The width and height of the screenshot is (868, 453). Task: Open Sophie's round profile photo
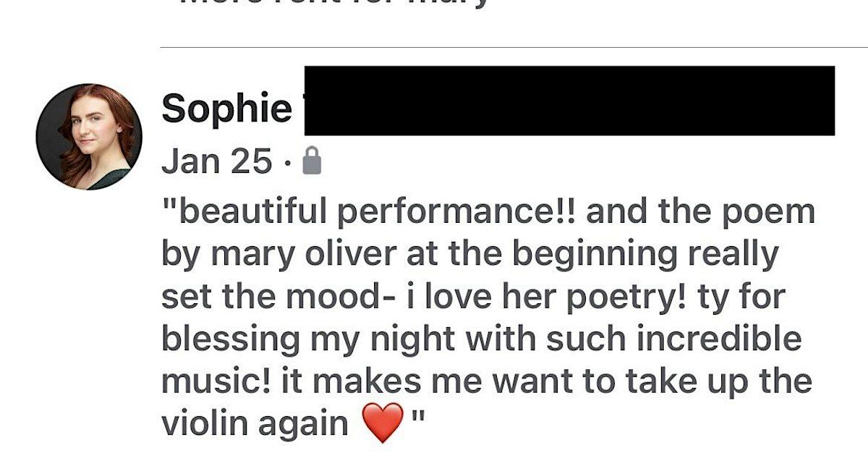tap(89, 137)
